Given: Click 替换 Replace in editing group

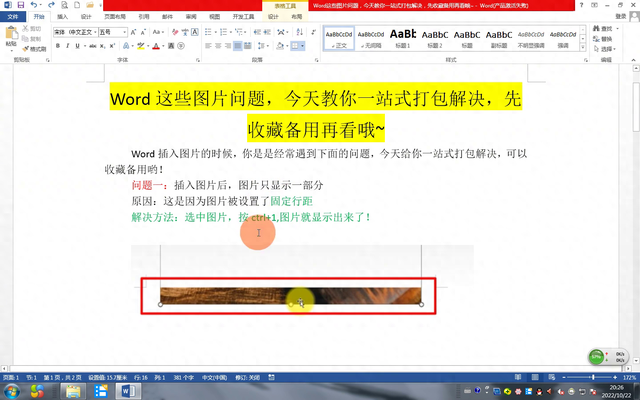Looking at the screenshot, I should tap(603, 39).
